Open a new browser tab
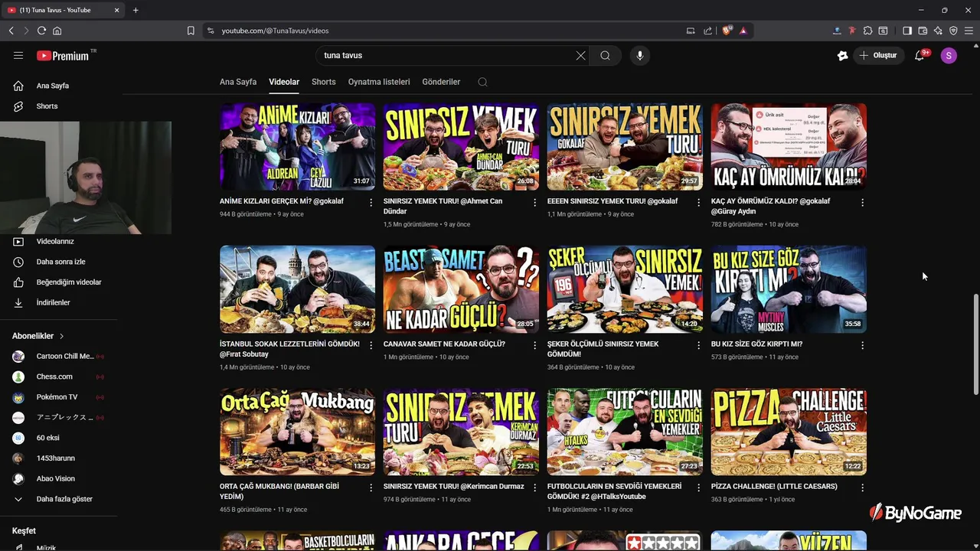980x551 pixels. point(136,10)
